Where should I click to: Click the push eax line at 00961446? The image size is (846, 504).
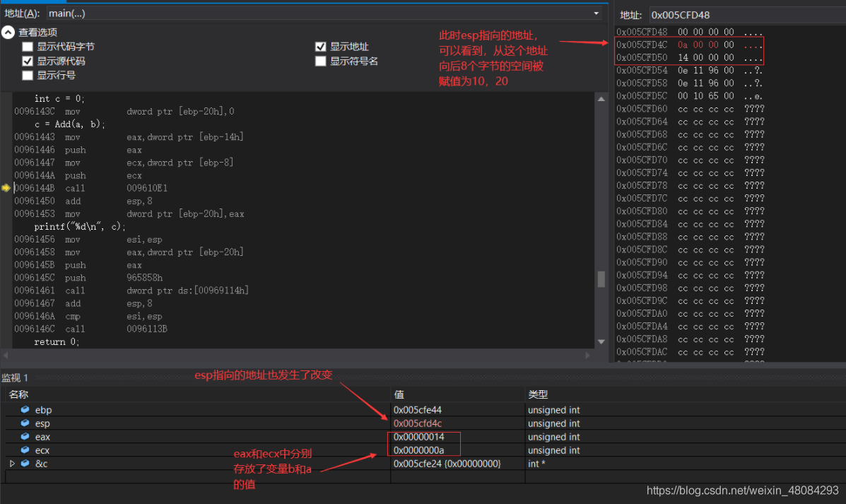click(78, 150)
